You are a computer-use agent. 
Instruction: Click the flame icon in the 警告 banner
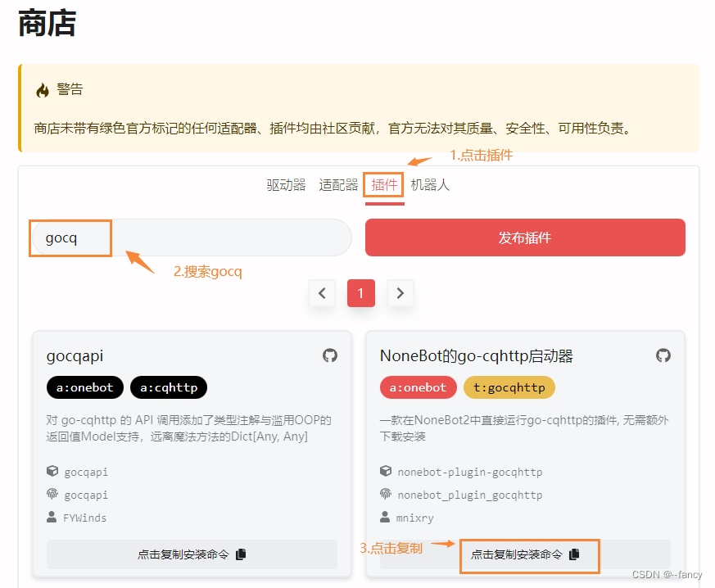(x=42, y=88)
